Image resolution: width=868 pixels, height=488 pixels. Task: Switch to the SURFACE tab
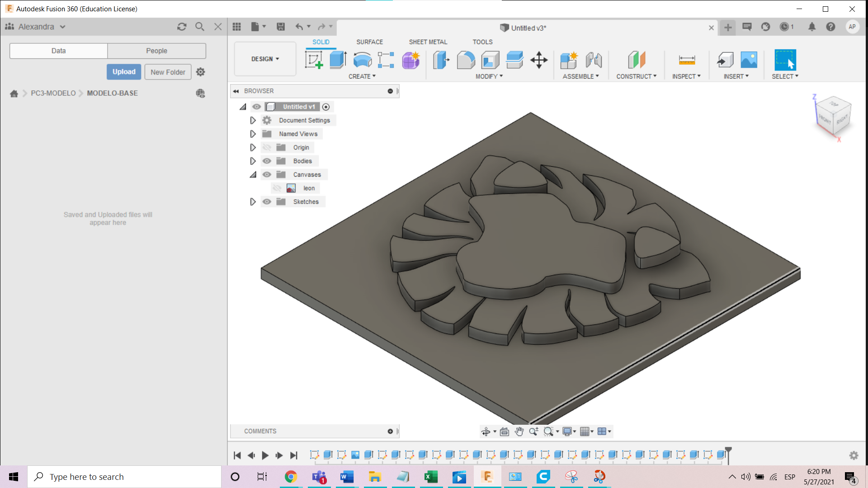pos(369,42)
